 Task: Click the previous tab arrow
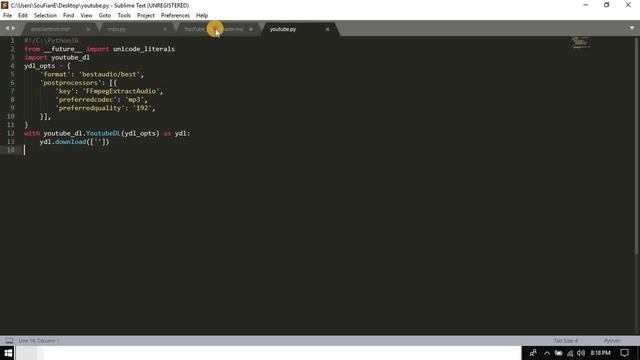[7, 28]
